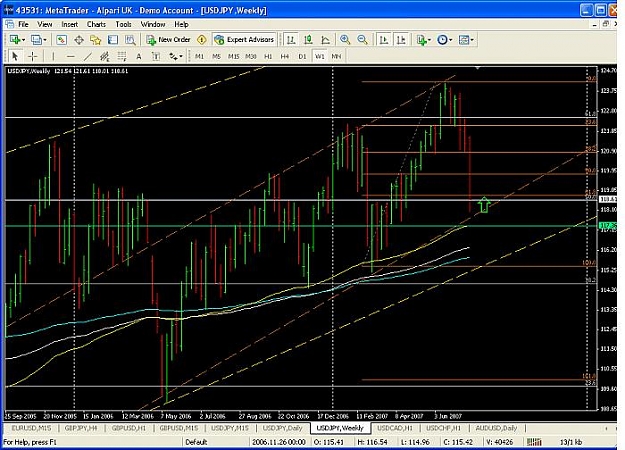Toggle Auto Scroll on the chart
625x450 pixels.
pos(384,40)
